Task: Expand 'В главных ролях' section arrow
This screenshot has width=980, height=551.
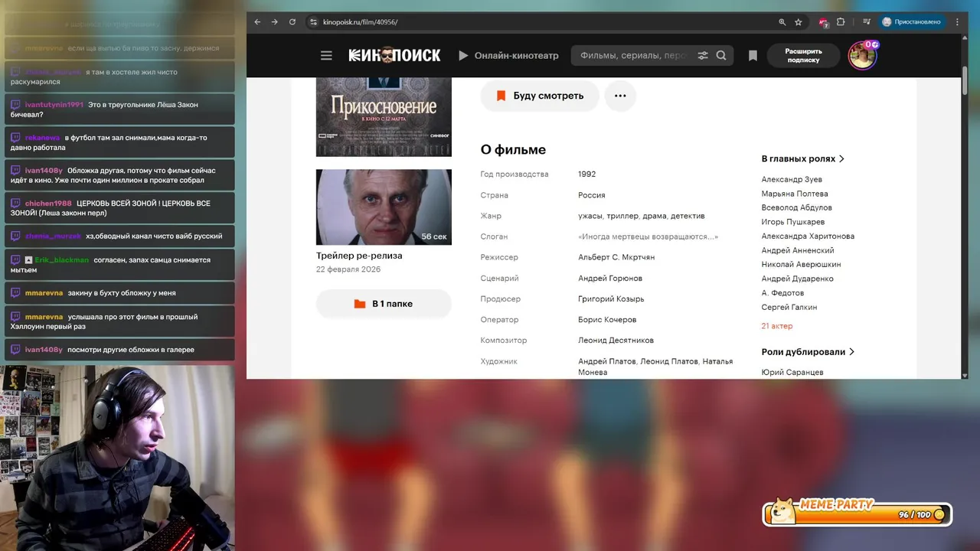Action: click(841, 159)
